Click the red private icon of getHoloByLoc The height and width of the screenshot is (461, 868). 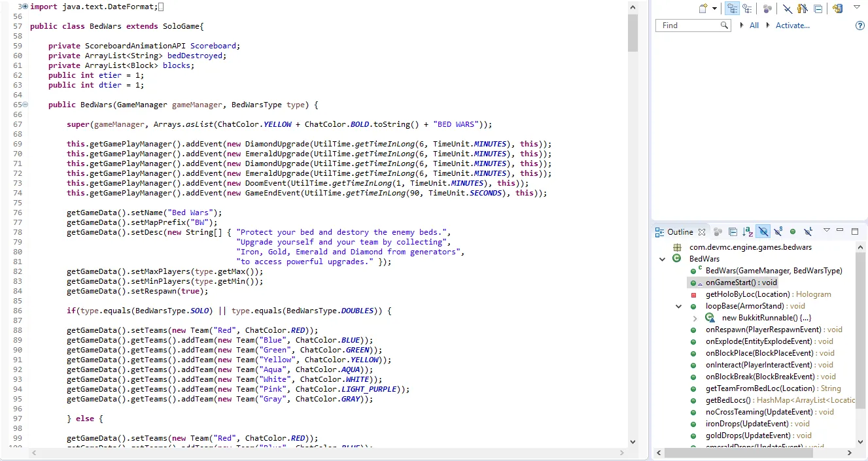pos(693,295)
